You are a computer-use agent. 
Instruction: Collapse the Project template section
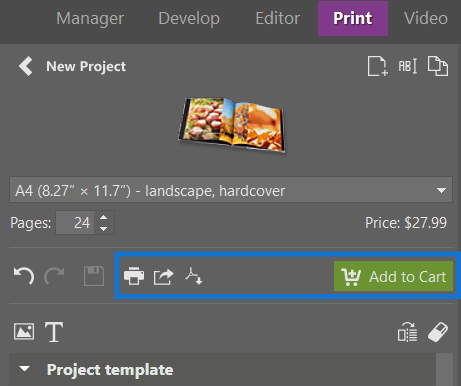[x=24, y=369]
